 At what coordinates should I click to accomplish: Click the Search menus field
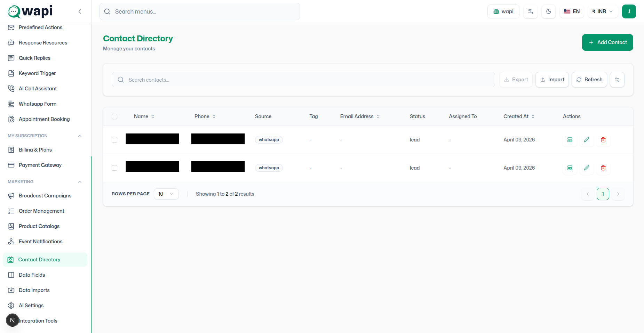click(200, 11)
